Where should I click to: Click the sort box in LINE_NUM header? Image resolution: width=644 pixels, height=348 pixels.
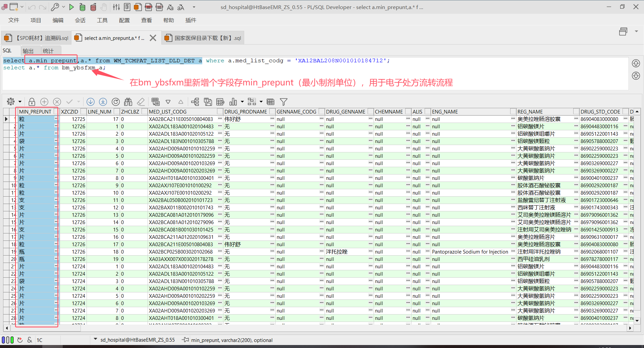tap(117, 112)
